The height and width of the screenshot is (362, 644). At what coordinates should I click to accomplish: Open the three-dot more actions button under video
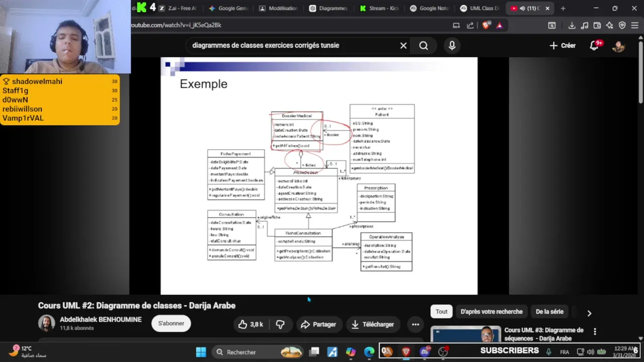pyautogui.click(x=416, y=324)
